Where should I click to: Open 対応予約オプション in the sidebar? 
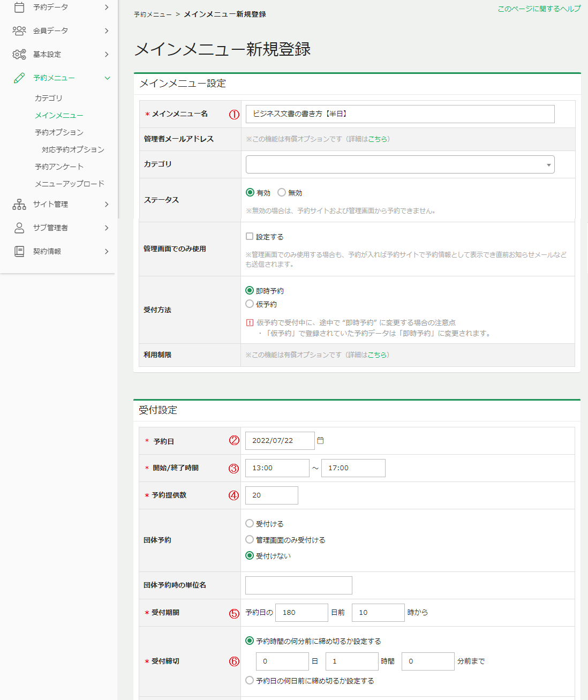73,149
